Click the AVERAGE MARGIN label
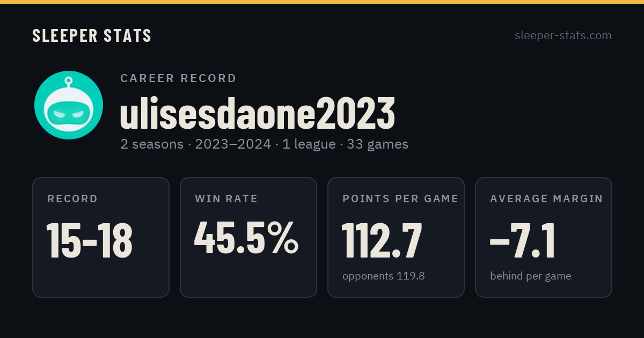644x338 pixels. point(546,199)
